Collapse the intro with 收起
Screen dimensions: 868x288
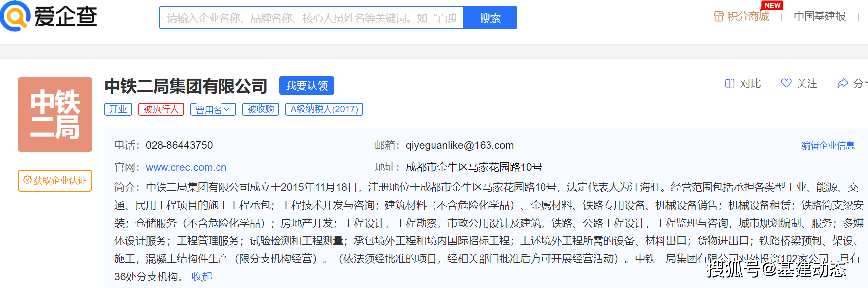click(202, 276)
